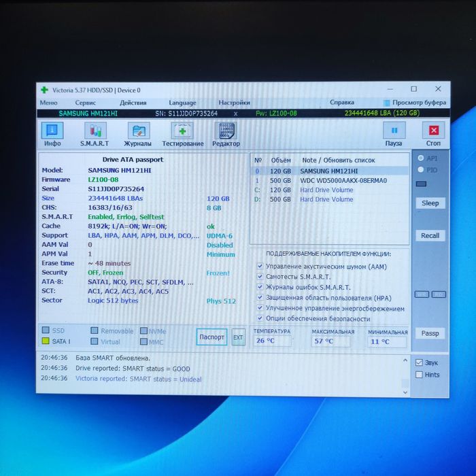Toggle Журналы ошибок S.M.A.R.T. checkbox
This screenshot has width=476, height=476.
[260, 286]
